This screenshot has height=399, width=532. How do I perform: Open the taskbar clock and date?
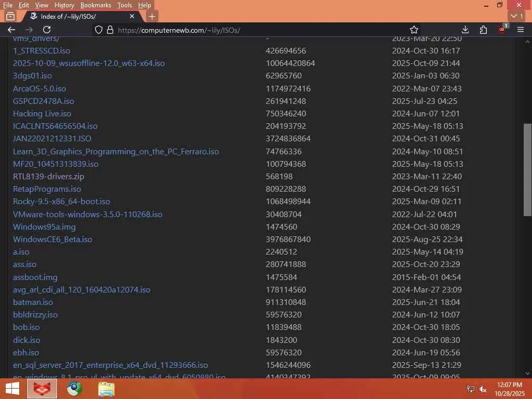510,389
